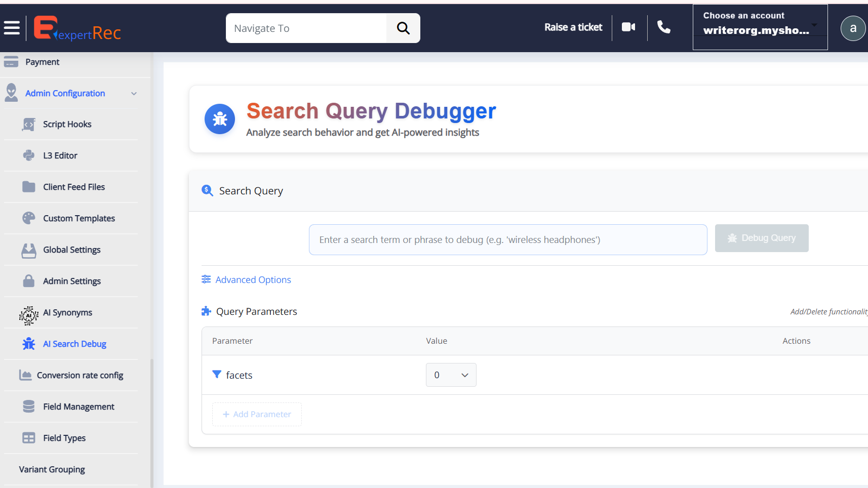The width and height of the screenshot is (868, 488).
Task: Select Field Management in the sidebar
Action: tap(78, 407)
